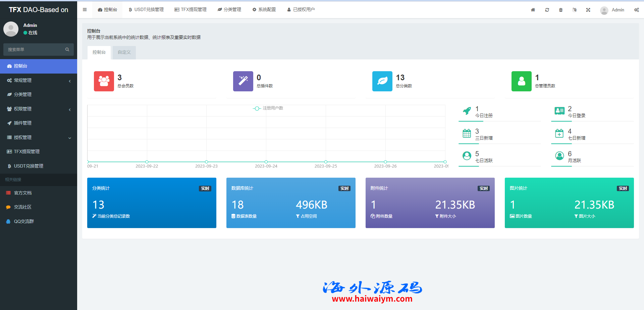Switch to the 自定义 tab
Image resolution: width=644 pixels, height=310 pixels.
(x=124, y=52)
